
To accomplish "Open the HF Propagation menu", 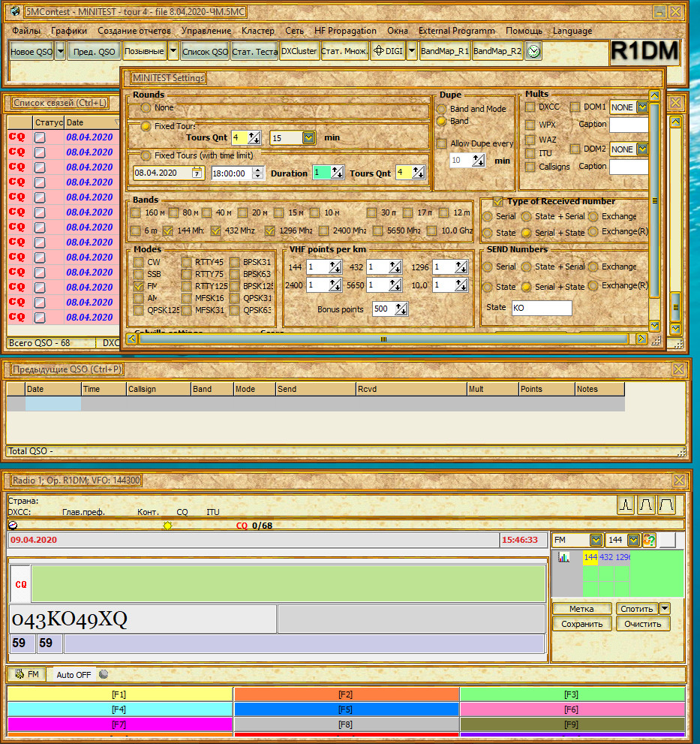I will pos(345,31).
